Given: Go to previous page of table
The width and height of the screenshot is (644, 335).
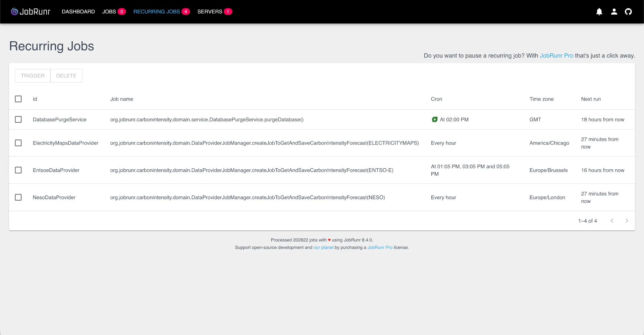Looking at the screenshot, I should coord(612,221).
